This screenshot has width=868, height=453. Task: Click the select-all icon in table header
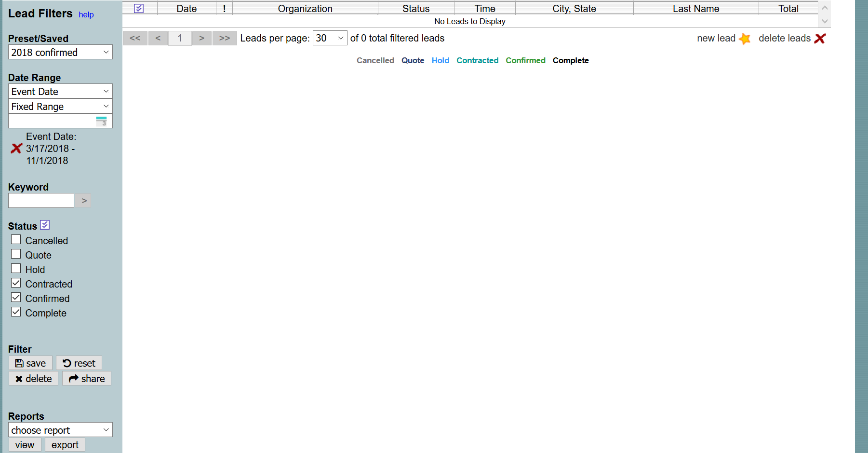tap(139, 9)
